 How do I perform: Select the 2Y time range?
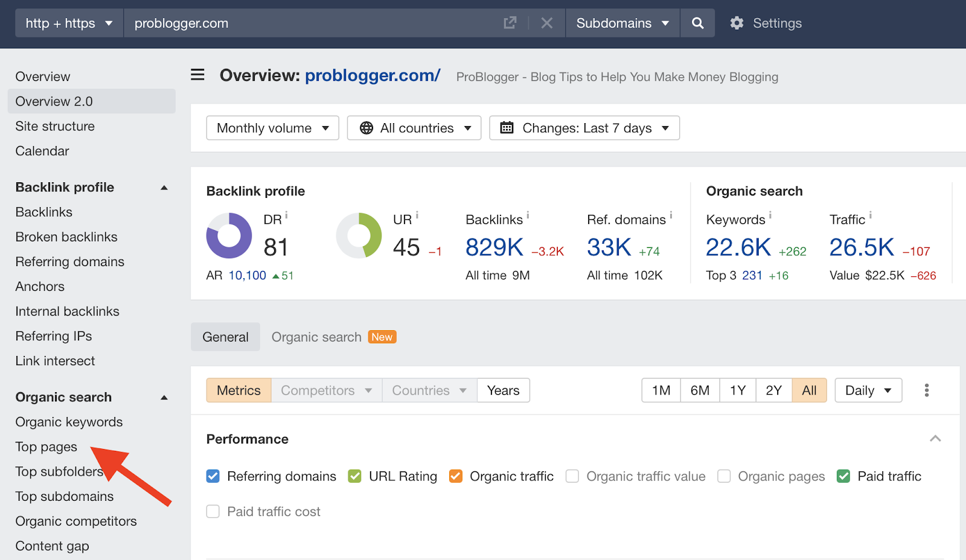tap(774, 390)
